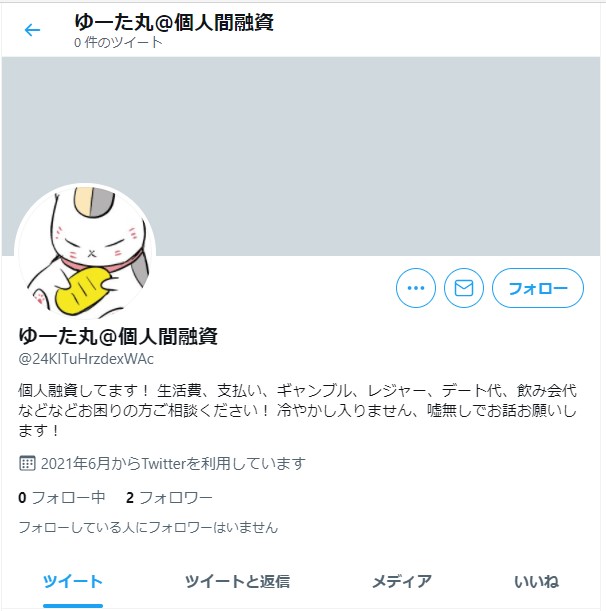This screenshot has width=606, height=611.
Task: Click the calendar icon by join date
Action: [x=27, y=463]
